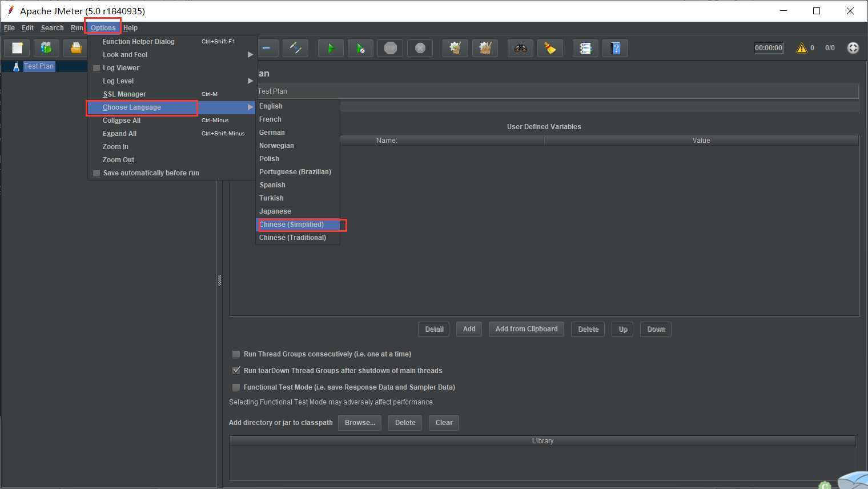Click Delete button under variables table

(x=588, y=329)
